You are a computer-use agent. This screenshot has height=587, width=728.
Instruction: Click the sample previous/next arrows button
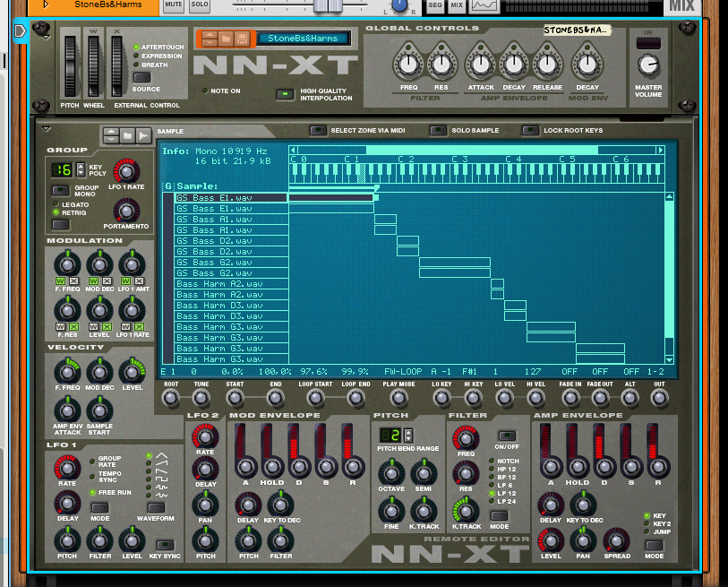[111, 135]
